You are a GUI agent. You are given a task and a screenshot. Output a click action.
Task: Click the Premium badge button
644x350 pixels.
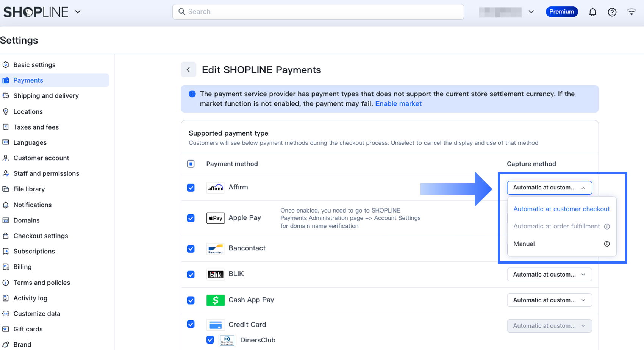pyautogui.click(x=561, y=12)
